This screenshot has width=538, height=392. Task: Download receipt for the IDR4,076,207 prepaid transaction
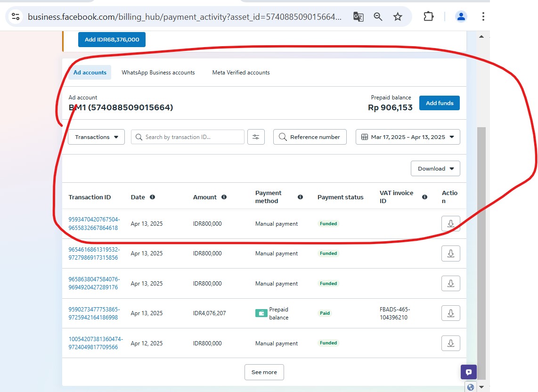coord(450,313)
